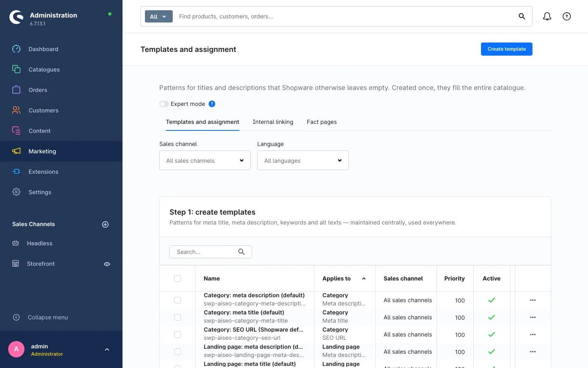
Task: Click the Content layout icon
Action: (16, 131)
